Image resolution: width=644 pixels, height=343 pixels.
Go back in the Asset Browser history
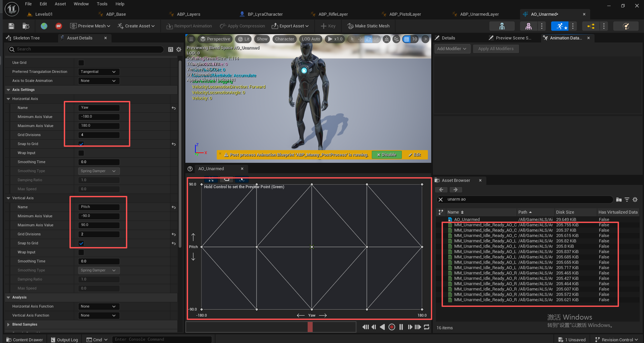(441, 190)
